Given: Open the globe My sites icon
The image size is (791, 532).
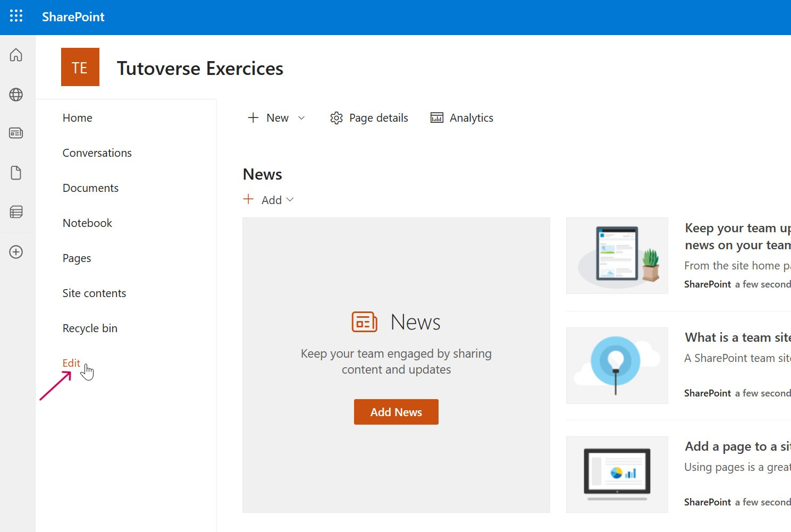Looking at the screenshot, I should coord(16,95).
